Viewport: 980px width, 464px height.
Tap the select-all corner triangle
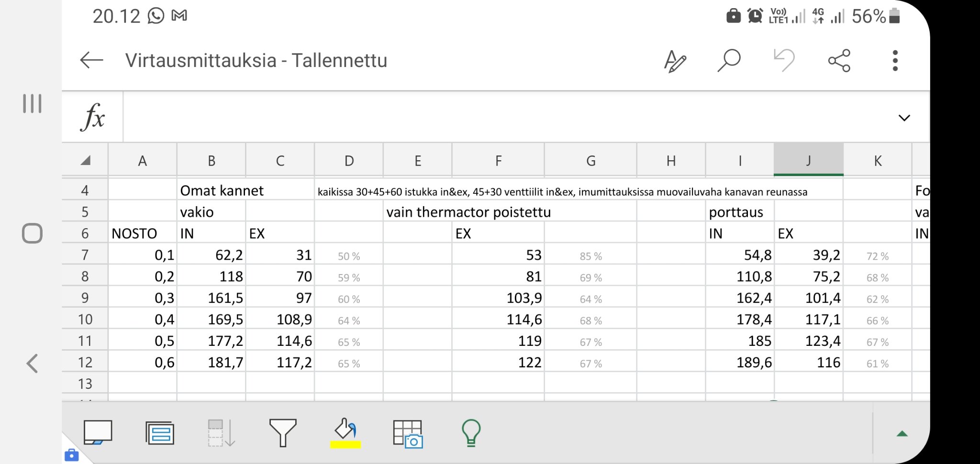point(86,161)
